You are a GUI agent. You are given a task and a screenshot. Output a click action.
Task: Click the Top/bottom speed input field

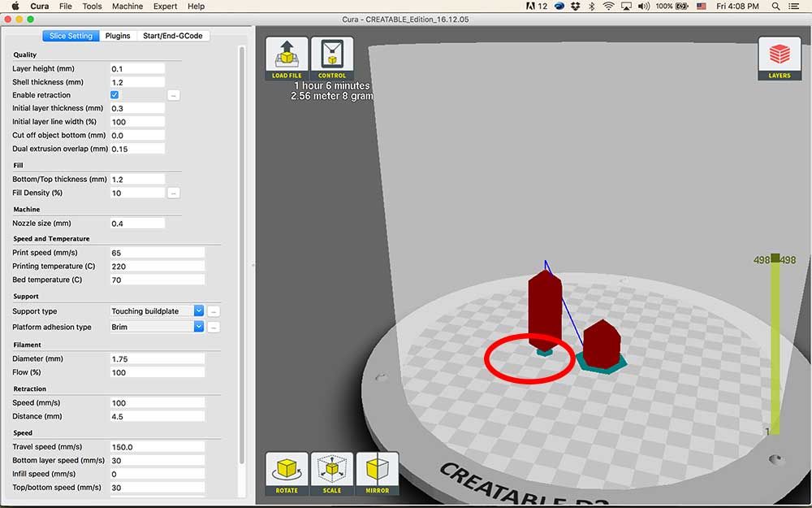tap(158, 487)
